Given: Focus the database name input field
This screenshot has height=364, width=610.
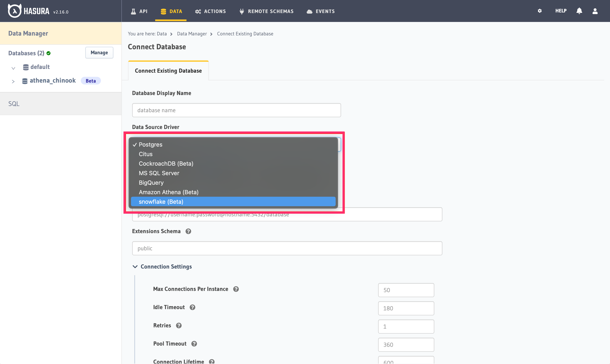Looking at the screenshot, I should [236, 110].
